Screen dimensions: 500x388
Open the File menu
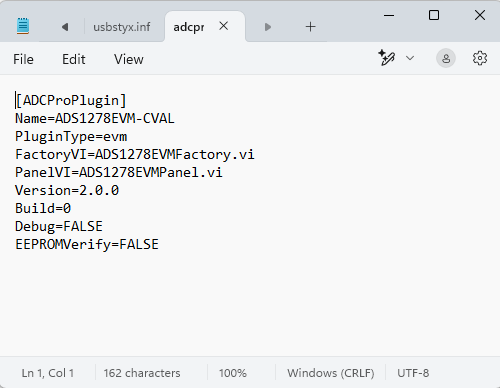pyautogui.click(x=23, y=59)
